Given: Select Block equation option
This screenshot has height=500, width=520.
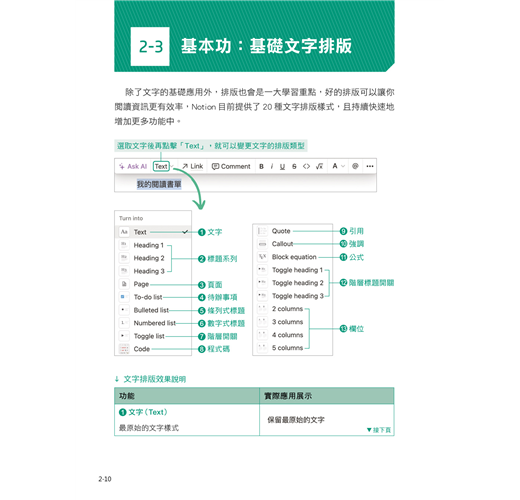Looking at the screenshot, I should [x=294, y=257].
